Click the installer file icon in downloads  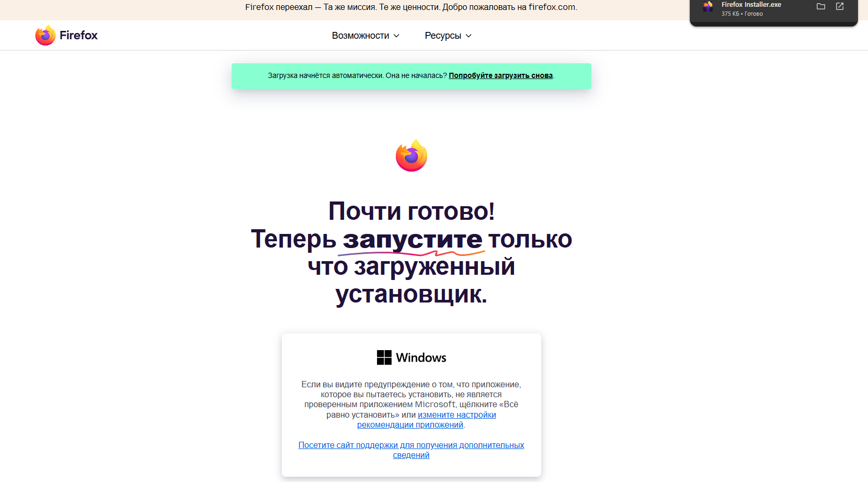[708, 6]
